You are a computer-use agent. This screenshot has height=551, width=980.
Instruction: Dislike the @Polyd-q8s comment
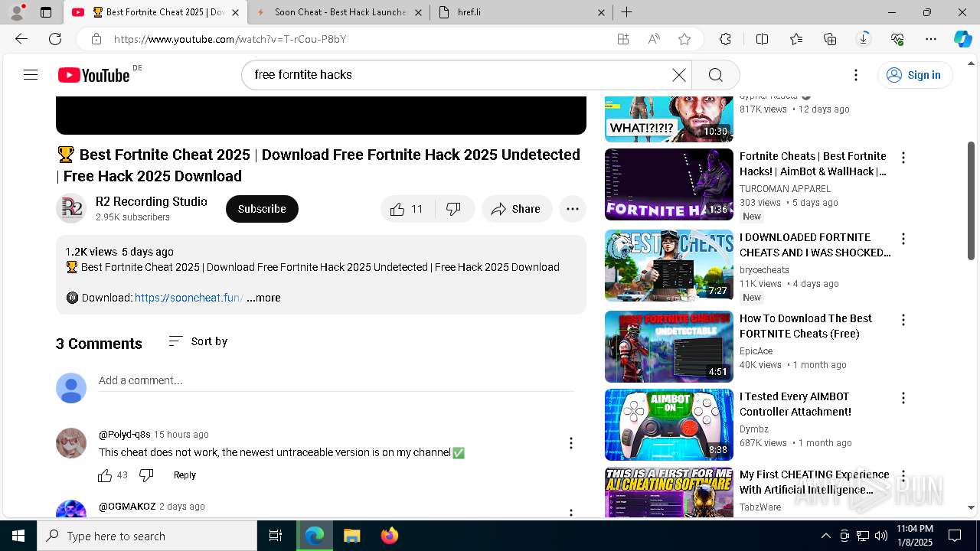click(146, 475)
